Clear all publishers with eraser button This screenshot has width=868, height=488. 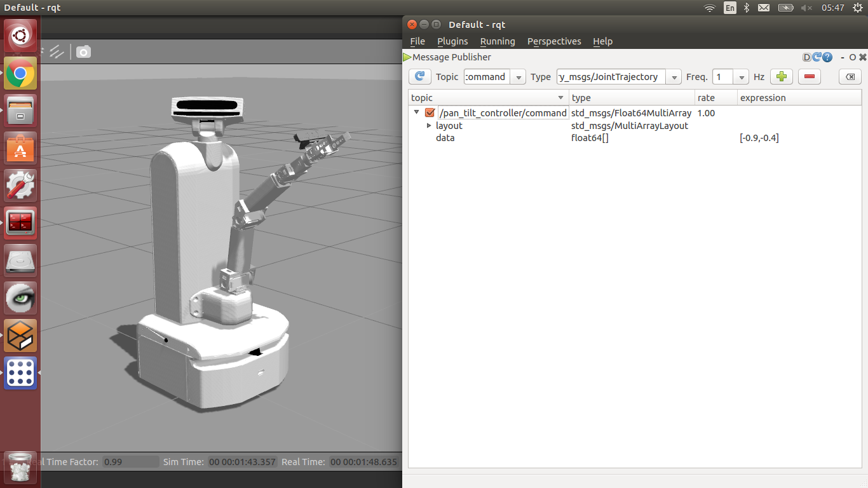coord(850,77)
